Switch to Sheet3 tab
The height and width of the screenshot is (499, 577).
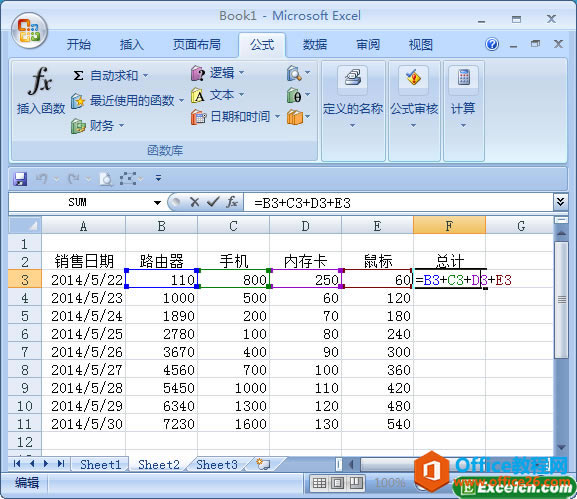tap(217, 465)
